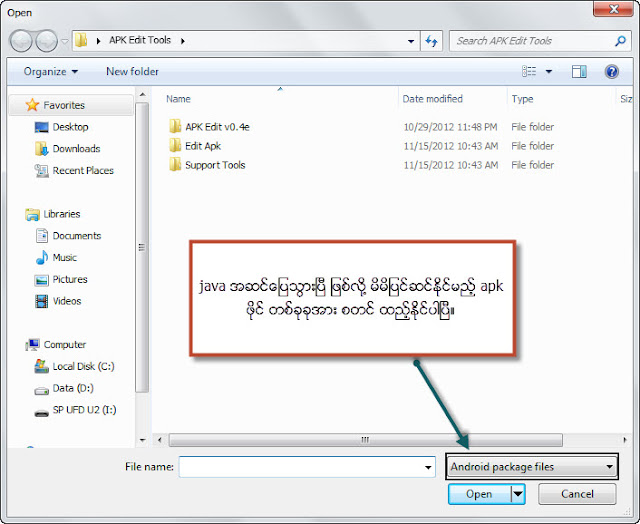Toggle the preview pane icon
This screenshot has height=524, width=640.
point(579,71)
